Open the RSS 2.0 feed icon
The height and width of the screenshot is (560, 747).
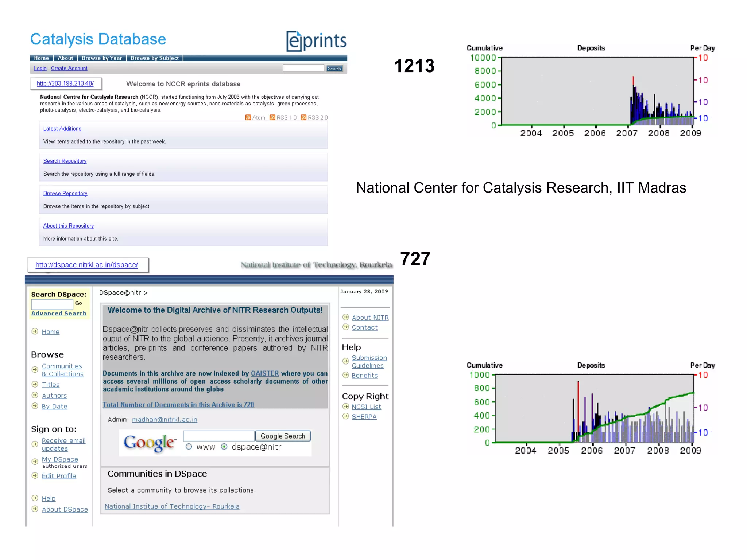click(x=303, y=117)
